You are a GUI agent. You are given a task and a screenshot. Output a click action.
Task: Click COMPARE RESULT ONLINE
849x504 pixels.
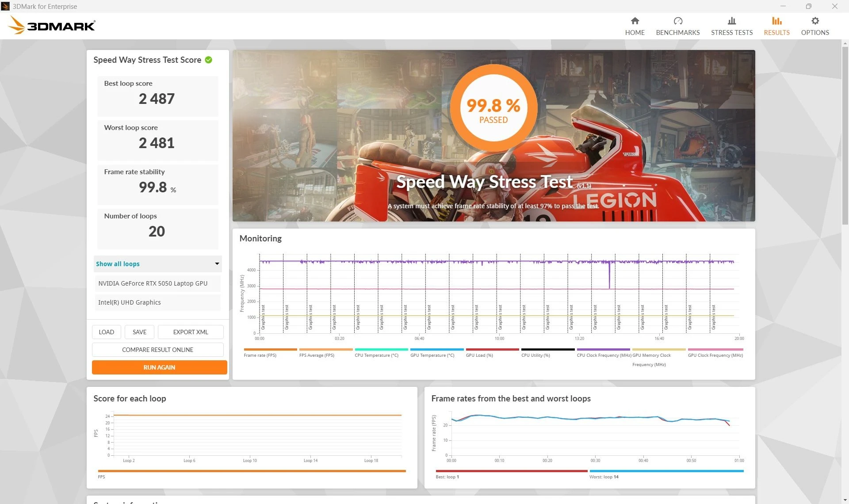(157, 350)
